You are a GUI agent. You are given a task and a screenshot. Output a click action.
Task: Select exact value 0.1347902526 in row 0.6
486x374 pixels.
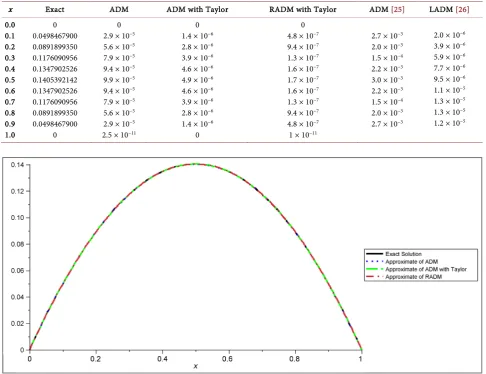click(55, 91)
